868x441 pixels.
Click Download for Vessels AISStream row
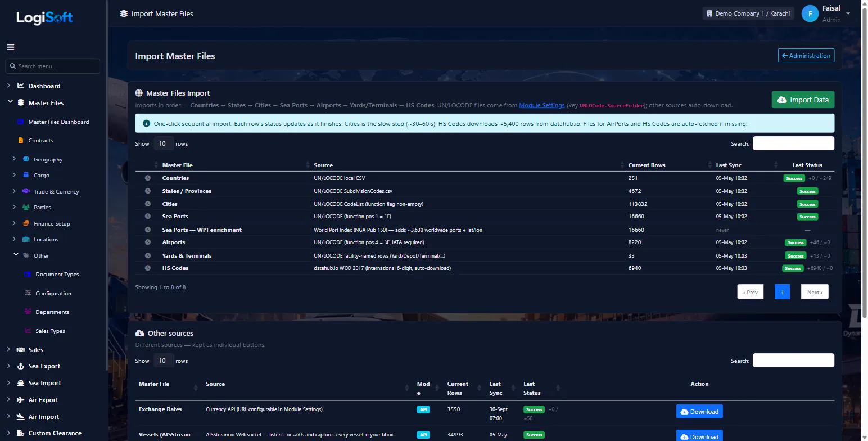click(699, 436)
